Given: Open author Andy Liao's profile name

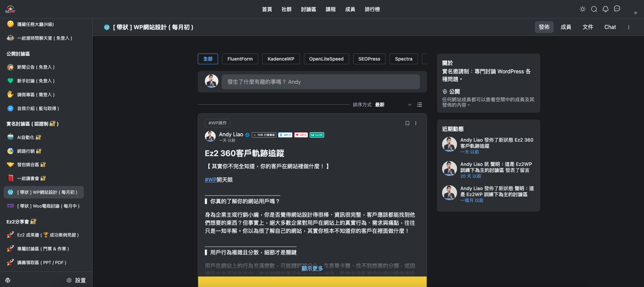Looking at the screenshot, I should [x=231, y=134].
